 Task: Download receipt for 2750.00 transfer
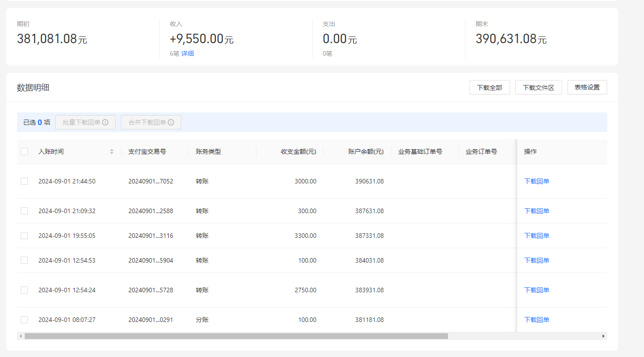click(x=537, y=290)
